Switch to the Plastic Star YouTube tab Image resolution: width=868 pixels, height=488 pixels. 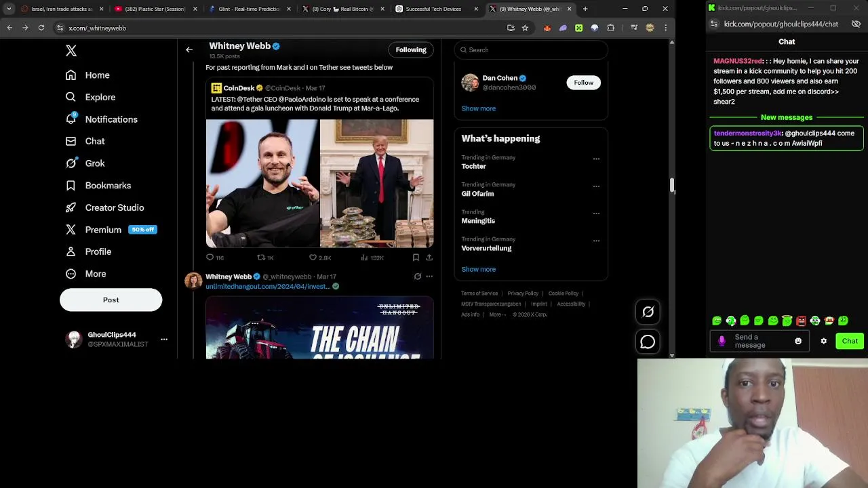click(155, 9)
